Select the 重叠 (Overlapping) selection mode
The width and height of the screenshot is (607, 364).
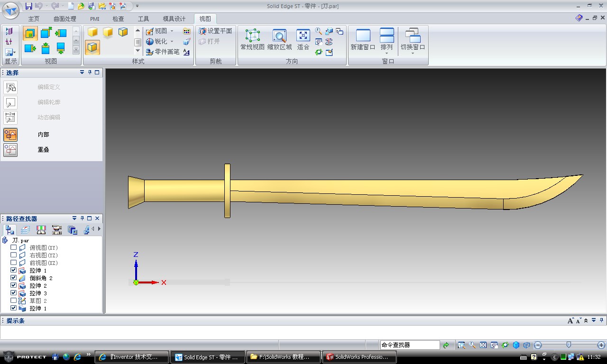(x=10, y=150)
